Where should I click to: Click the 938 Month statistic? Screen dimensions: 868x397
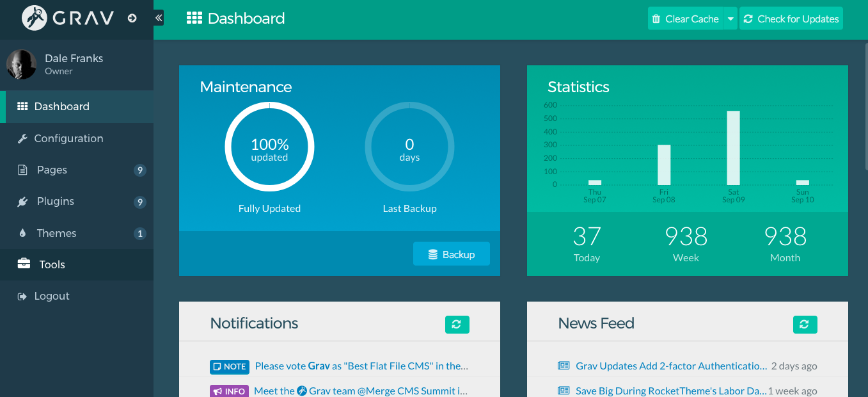(x=785, y=244)
